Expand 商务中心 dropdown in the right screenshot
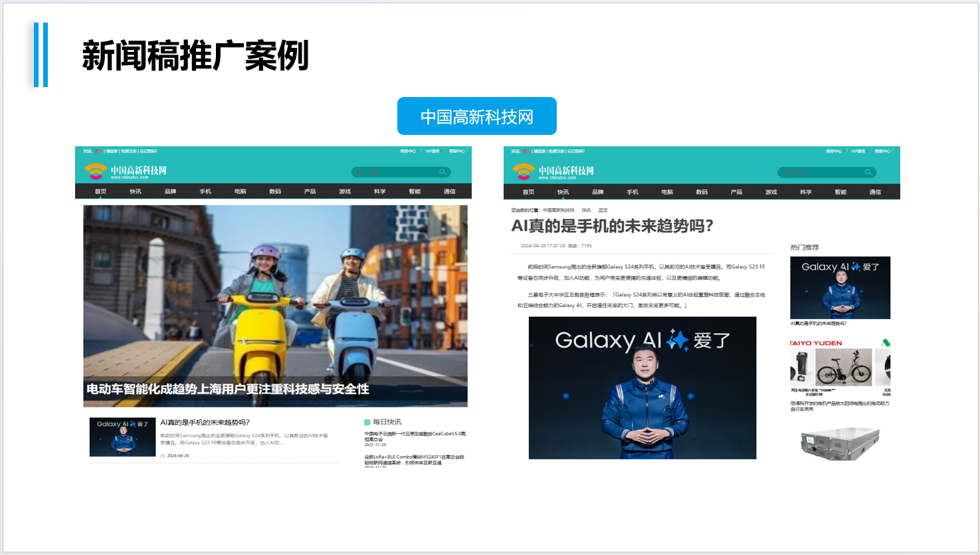The height and width of the screenshot is (555, 980). (x=835, y=152)
